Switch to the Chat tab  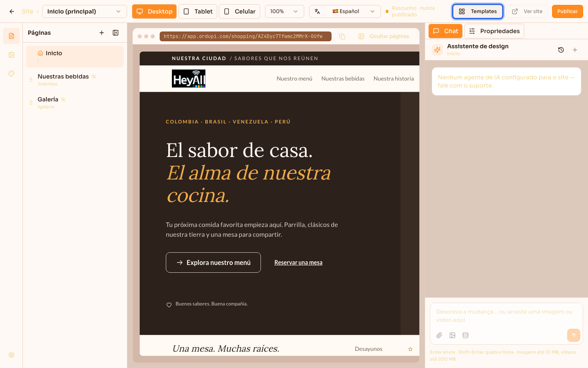click(x=445, y=31)
